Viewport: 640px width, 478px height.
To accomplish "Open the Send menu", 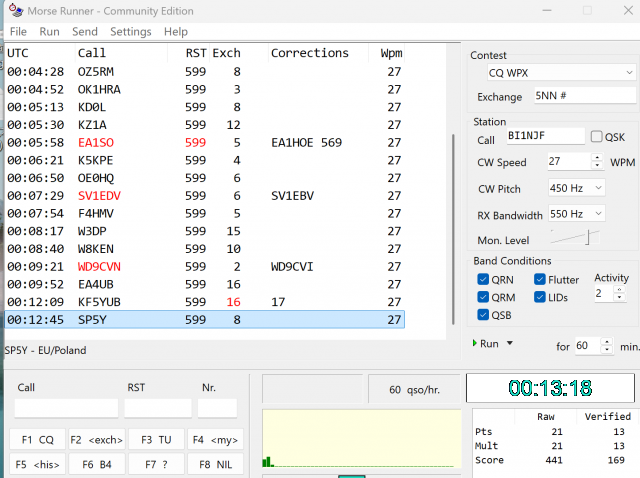I will [85, 32].
